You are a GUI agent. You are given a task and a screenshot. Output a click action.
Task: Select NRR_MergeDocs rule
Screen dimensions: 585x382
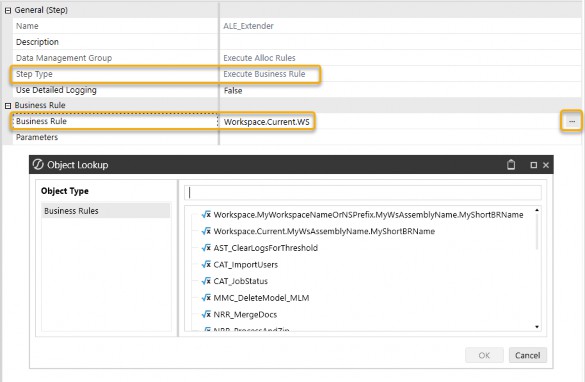pyautogui.click(x=245, y=315)
